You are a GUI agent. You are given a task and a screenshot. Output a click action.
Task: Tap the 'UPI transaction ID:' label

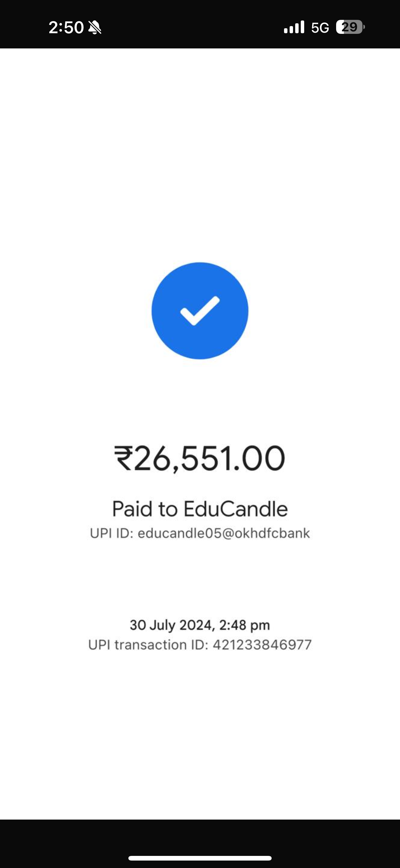pyautogui.click(x=148, y=644)
